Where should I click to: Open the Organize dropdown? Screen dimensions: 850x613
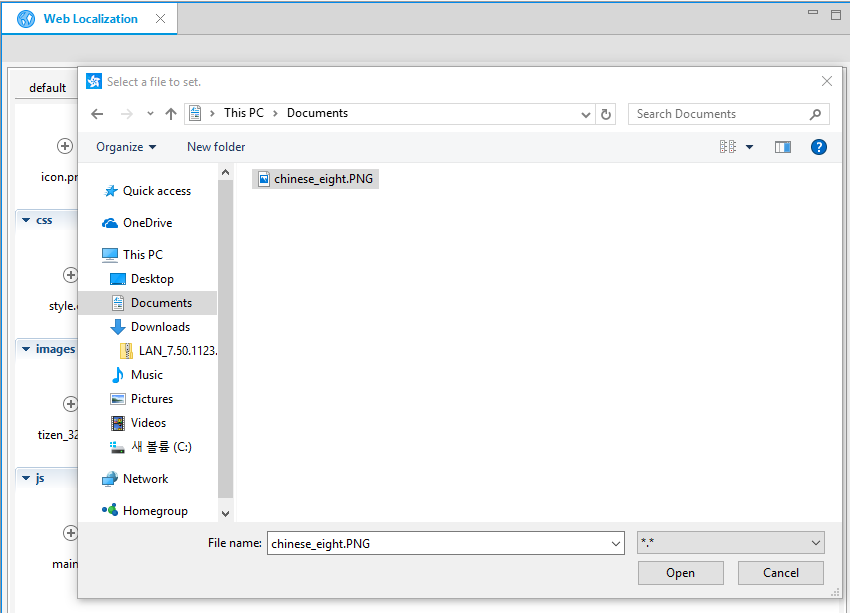point(125,146)
